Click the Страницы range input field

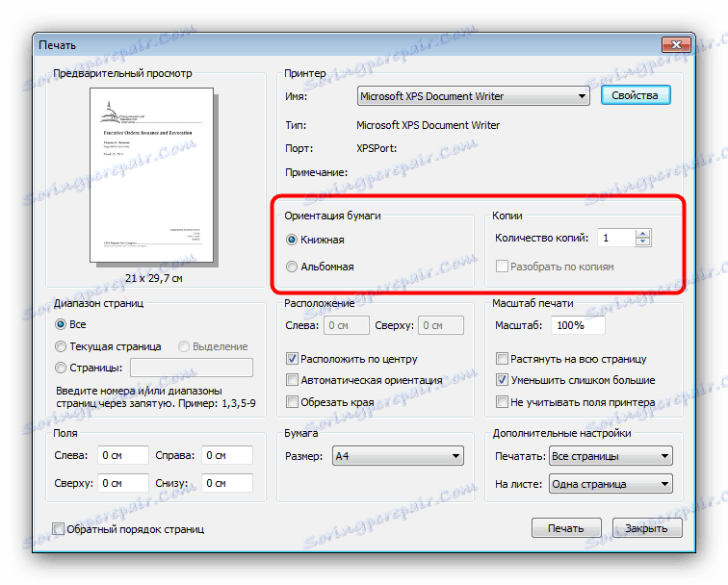tap(192, 368)
